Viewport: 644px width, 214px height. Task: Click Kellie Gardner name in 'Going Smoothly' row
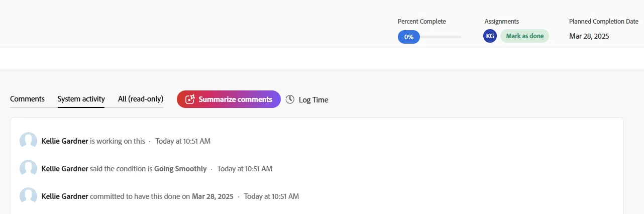click(65, 169)
